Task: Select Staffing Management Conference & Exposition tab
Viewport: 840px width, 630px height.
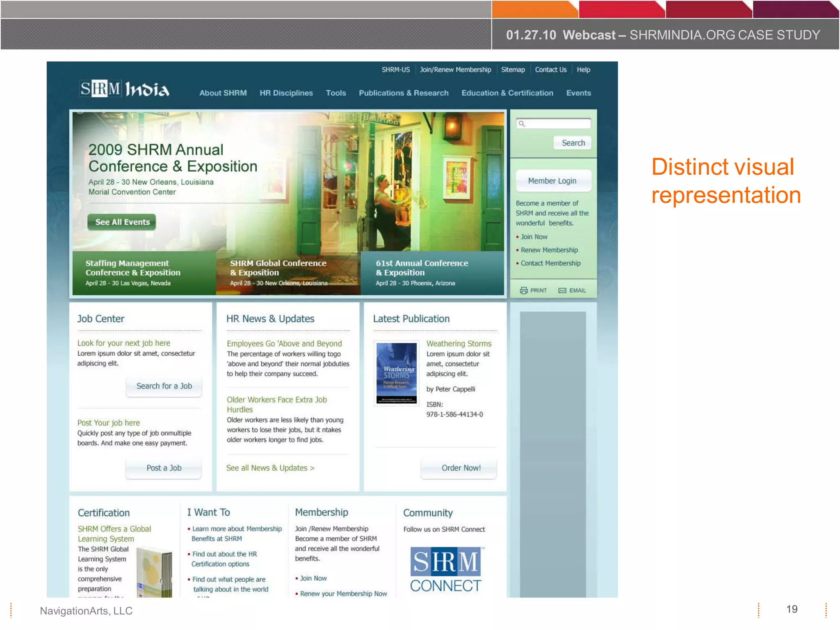Action: (144, 273)
